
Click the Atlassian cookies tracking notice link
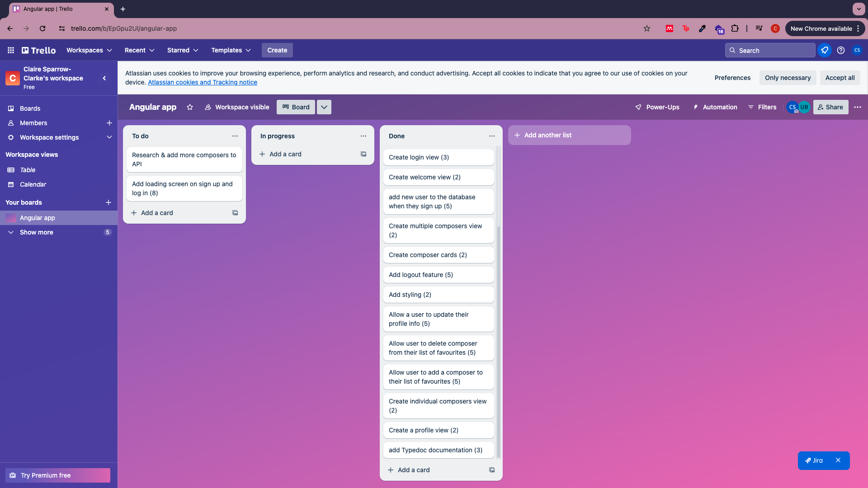click(x=203, y=82)
